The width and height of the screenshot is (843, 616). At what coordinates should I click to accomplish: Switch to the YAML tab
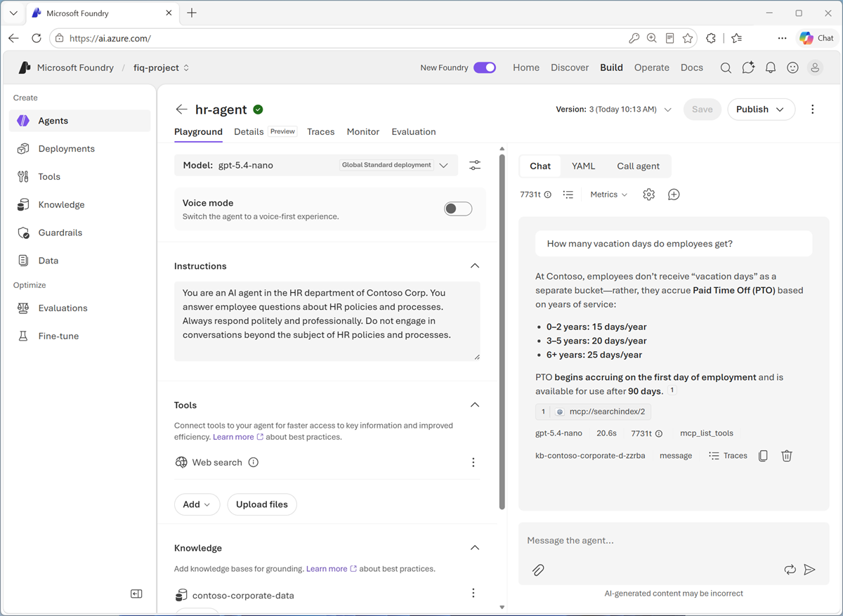(583, 166)
